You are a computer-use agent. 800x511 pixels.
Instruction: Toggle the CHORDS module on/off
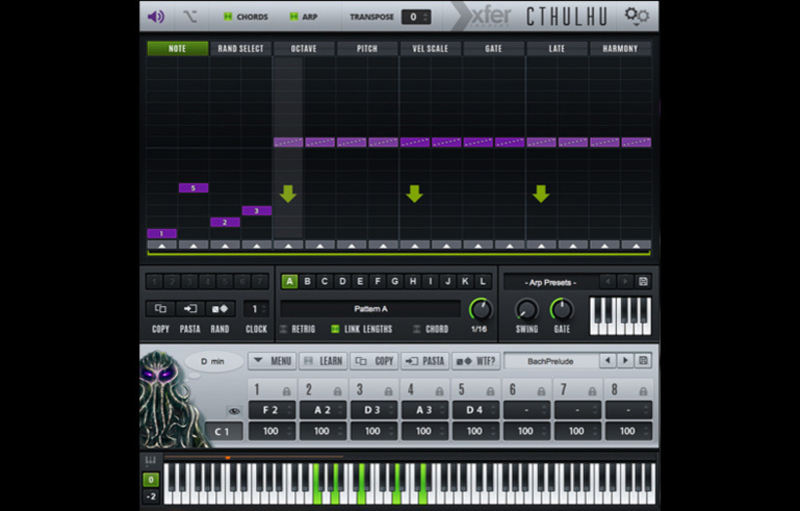point(228,17)
